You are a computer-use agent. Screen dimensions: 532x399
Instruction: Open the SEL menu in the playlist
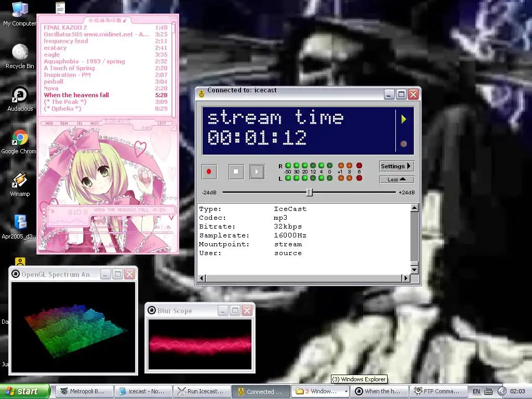79,124
